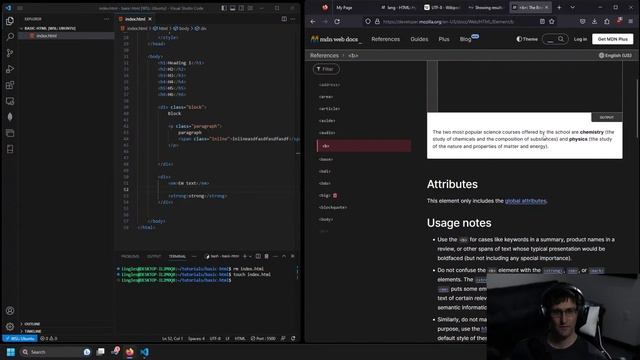This screenshot has width=640, height=360.
Task: Open the Run and Debug view in VS Code
Action: pos(10,69)
